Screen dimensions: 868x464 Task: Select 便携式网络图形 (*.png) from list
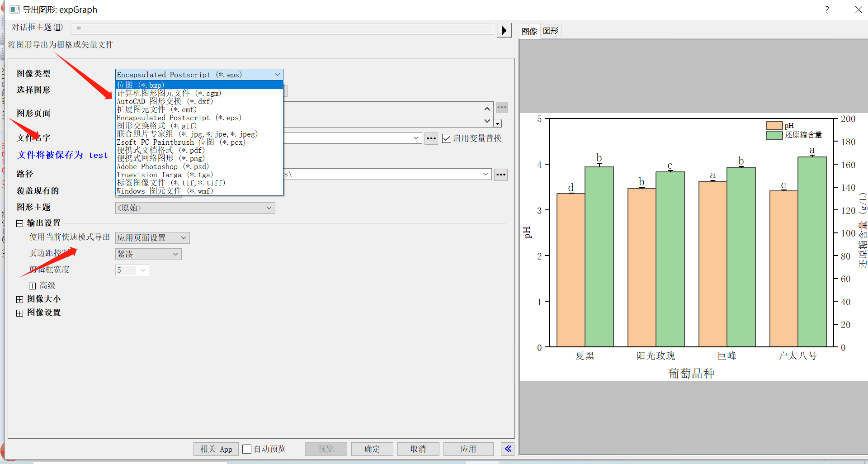tap(160, 158)
